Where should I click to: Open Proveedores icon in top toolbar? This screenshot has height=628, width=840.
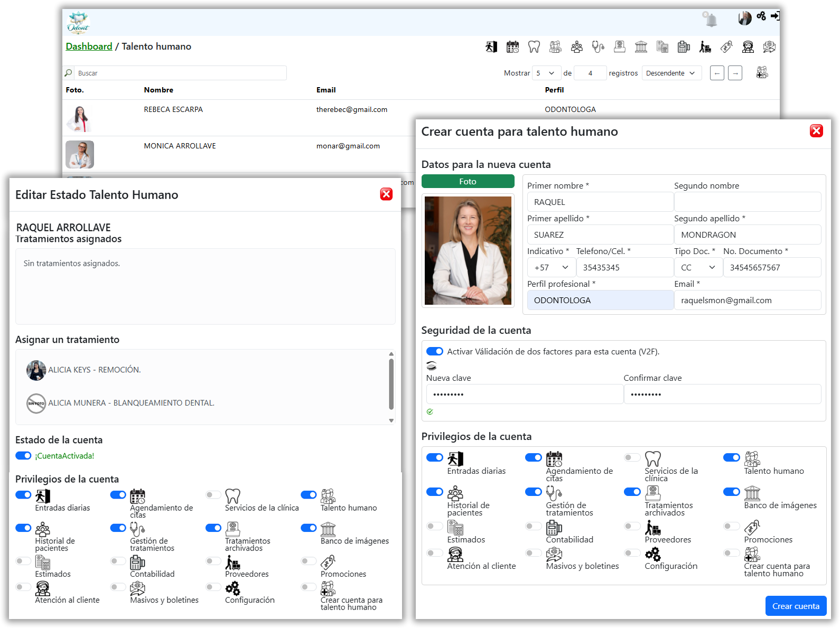tap(705, 47)
